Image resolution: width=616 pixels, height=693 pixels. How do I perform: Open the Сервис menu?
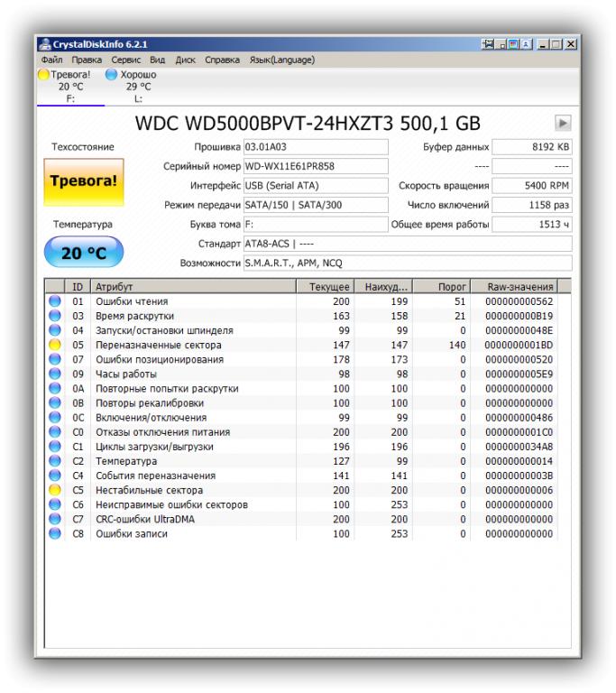tap(126, 60)
